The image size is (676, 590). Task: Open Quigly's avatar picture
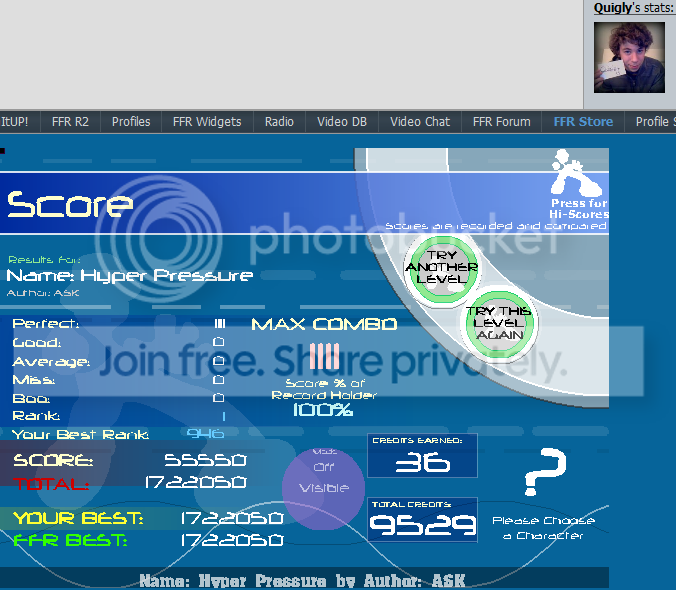click(629, 57)
